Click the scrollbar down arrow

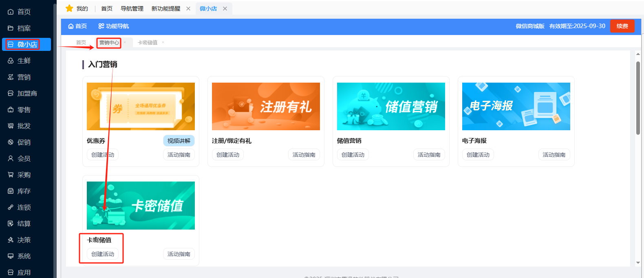638,263
